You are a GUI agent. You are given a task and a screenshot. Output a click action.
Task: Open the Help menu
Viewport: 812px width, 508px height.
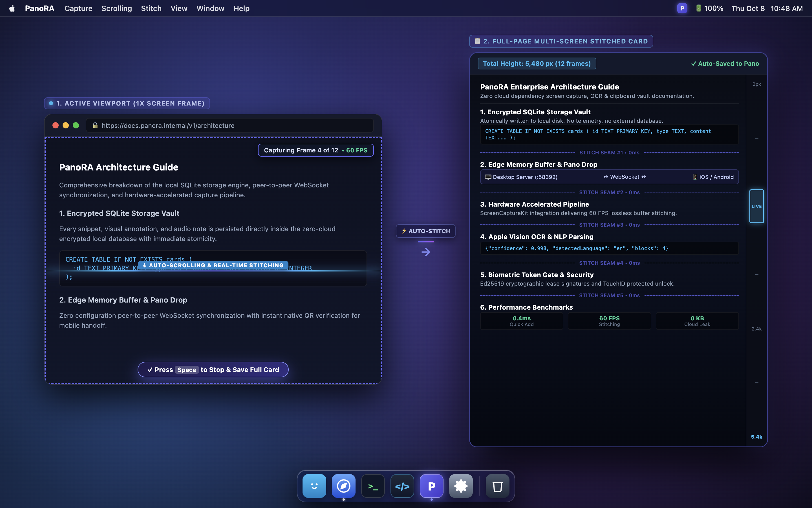pyautogui.click(x=241, y=8)
